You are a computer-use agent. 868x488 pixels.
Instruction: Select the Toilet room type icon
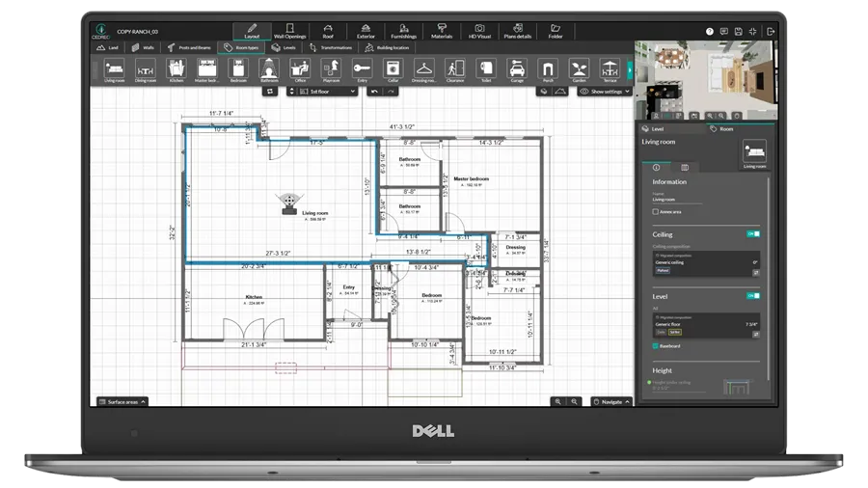coord(486,70)
